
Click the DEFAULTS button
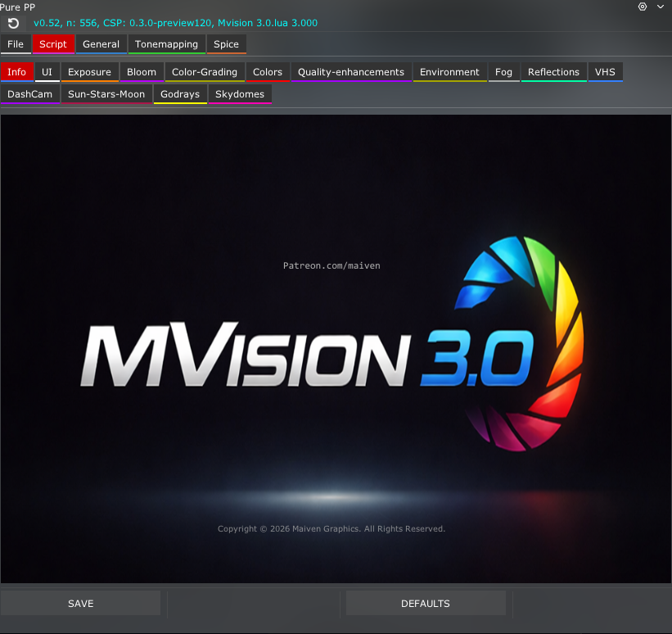click(x=426, y=604)
